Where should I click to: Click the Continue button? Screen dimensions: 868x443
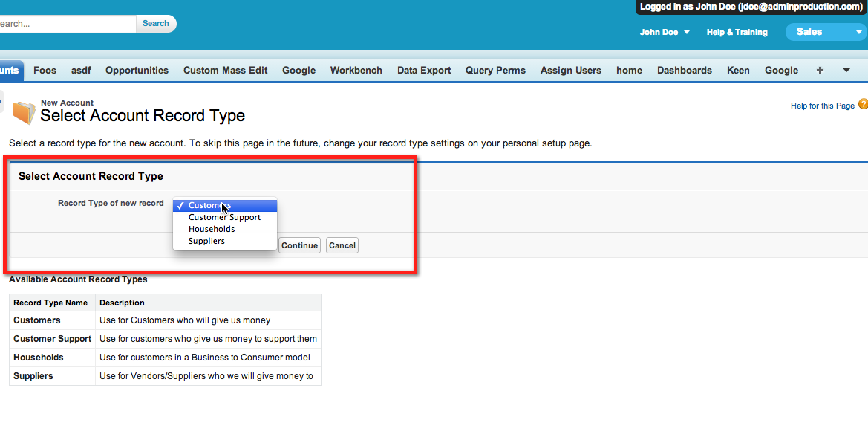pyautogui.click(x=299, y=245)
